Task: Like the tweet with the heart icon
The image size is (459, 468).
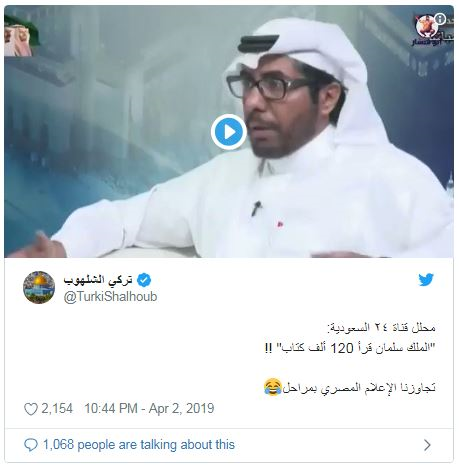Action: pos(31,409)
